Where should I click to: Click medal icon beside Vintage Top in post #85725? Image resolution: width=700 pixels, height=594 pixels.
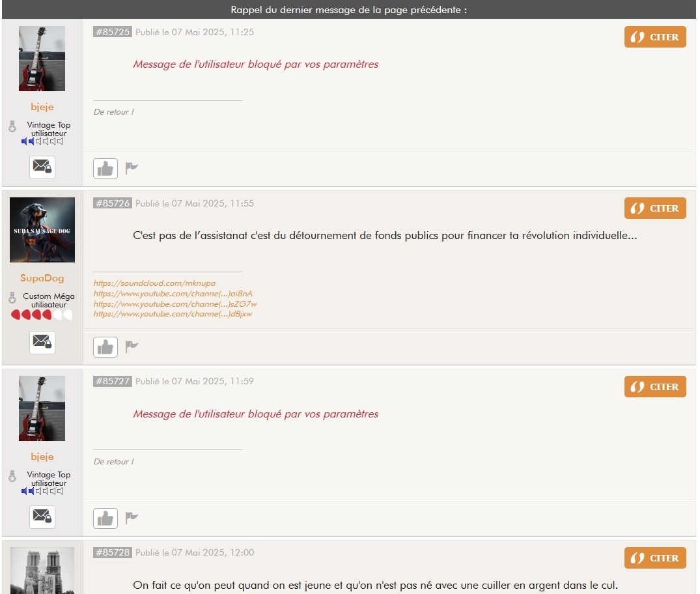[x=12, y=127]
